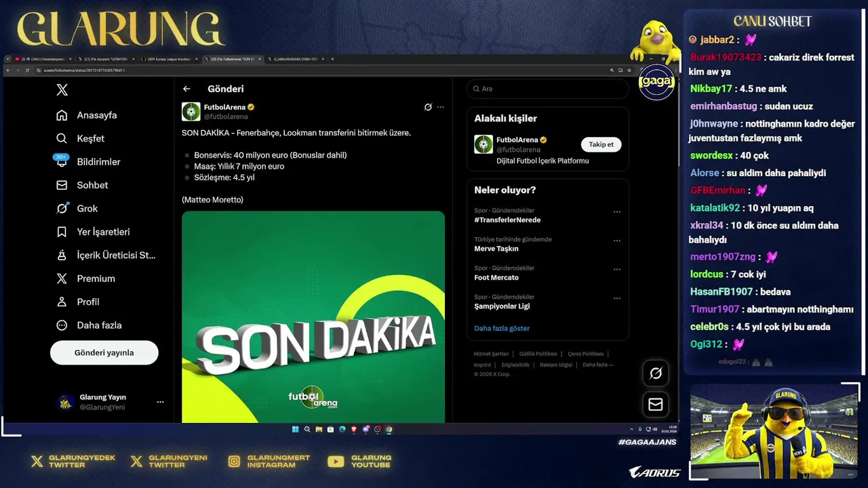The height and width of the screenshot is (488, 868).
Task: Click chat username Nikbay17
Action: (x=711, y=89)
